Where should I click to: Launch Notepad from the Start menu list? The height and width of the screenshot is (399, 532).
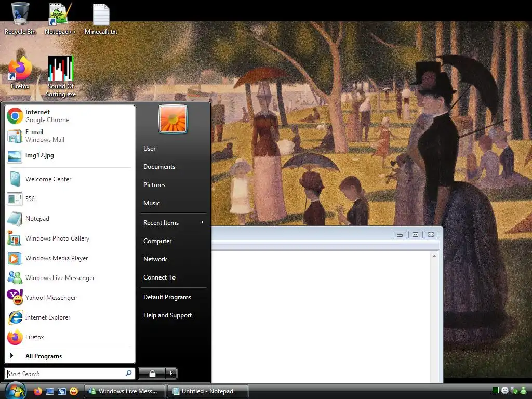tap(69, 219)
